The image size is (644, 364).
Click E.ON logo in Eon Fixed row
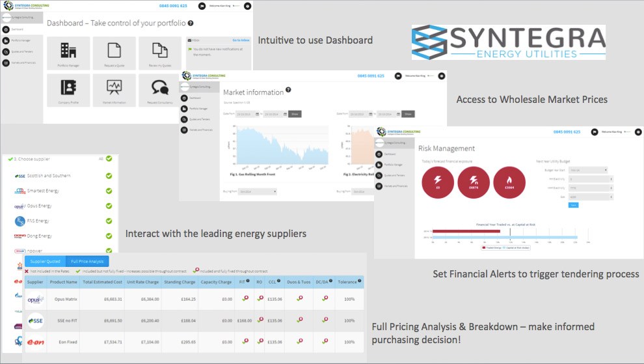pyautogui.click(x=35, y=343)
